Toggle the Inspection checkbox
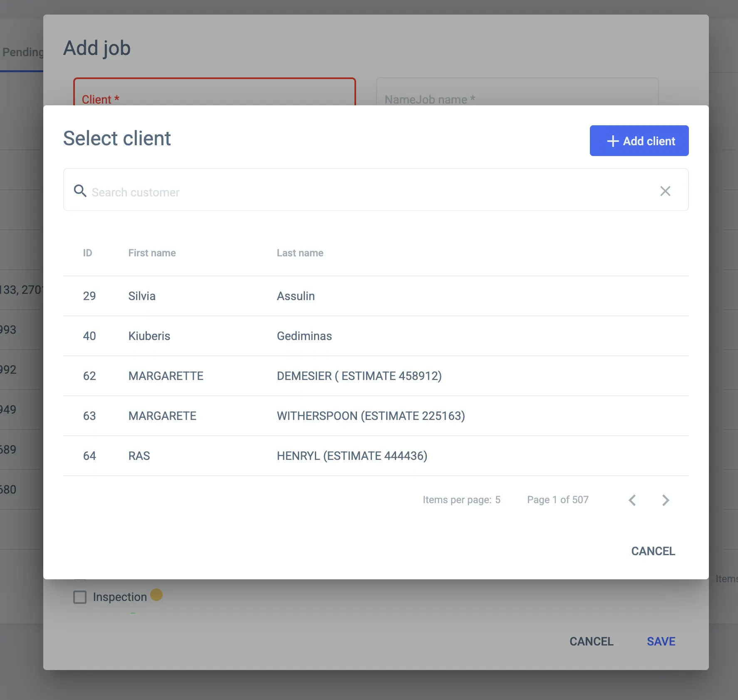738x700 pixels. 80,597
